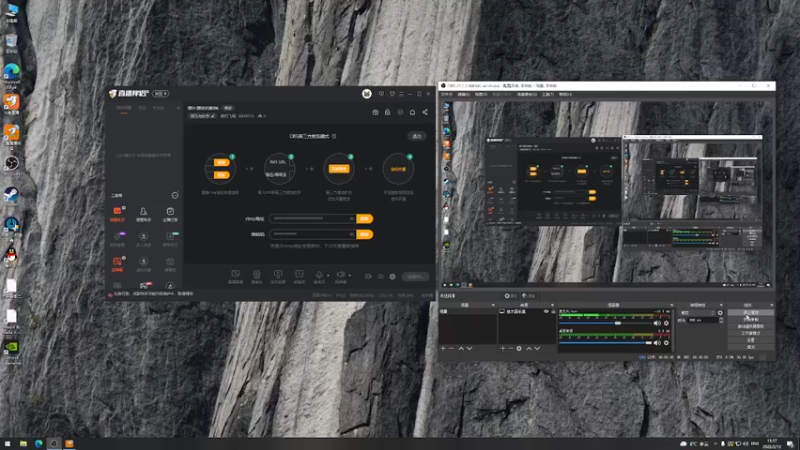Switch to OBS via its taskbar icon

click(x=54, y=443)
